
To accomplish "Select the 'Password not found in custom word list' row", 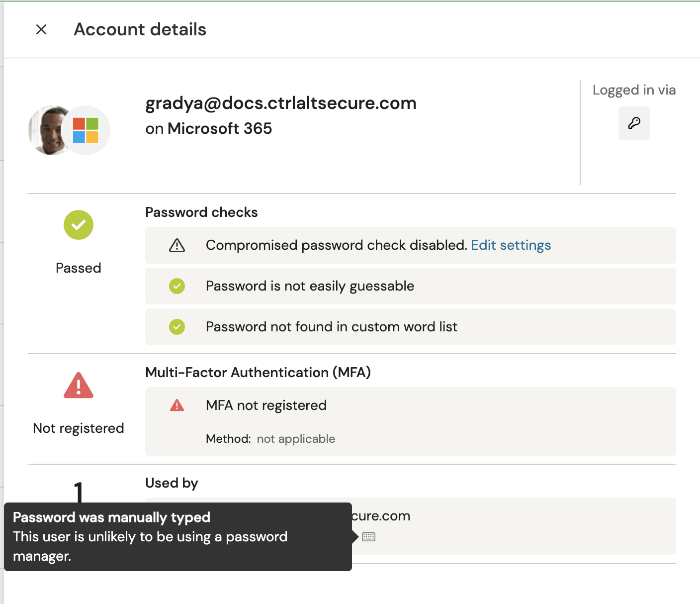I will (410, 327).
